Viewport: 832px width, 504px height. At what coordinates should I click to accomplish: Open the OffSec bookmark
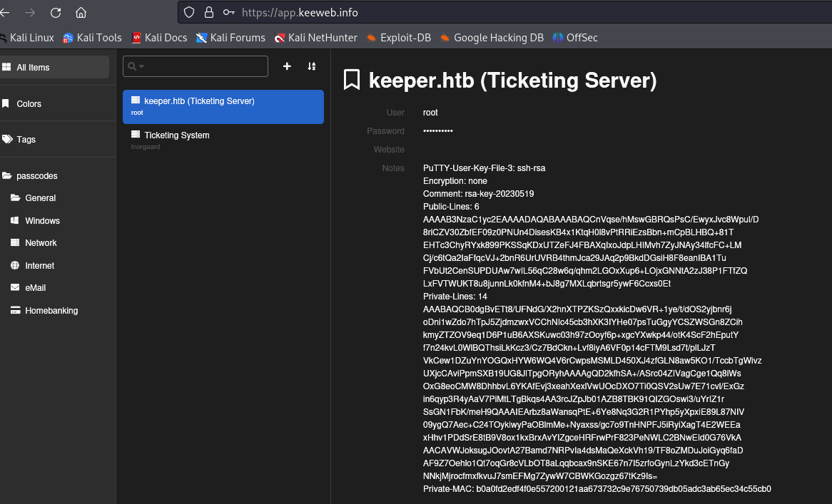click(x=575, y=38)
